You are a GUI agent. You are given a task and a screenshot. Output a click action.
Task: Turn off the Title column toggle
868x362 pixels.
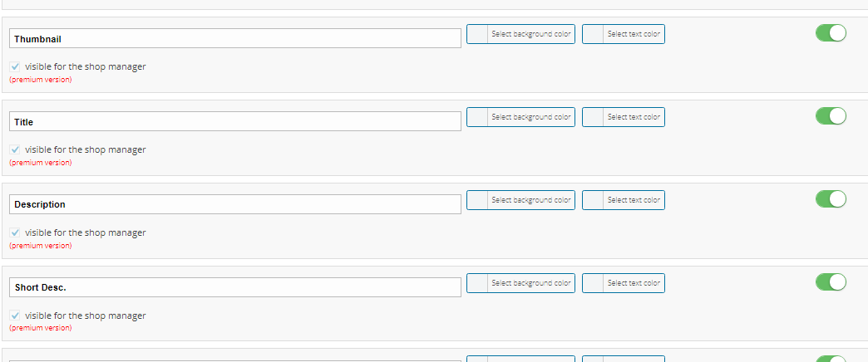point(831,115)
